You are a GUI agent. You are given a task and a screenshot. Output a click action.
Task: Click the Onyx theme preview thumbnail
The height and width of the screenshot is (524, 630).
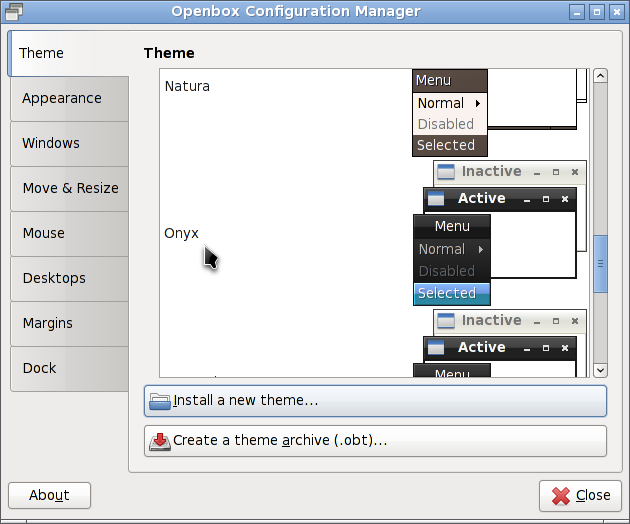pyautogui.click(x=500, y=233)
